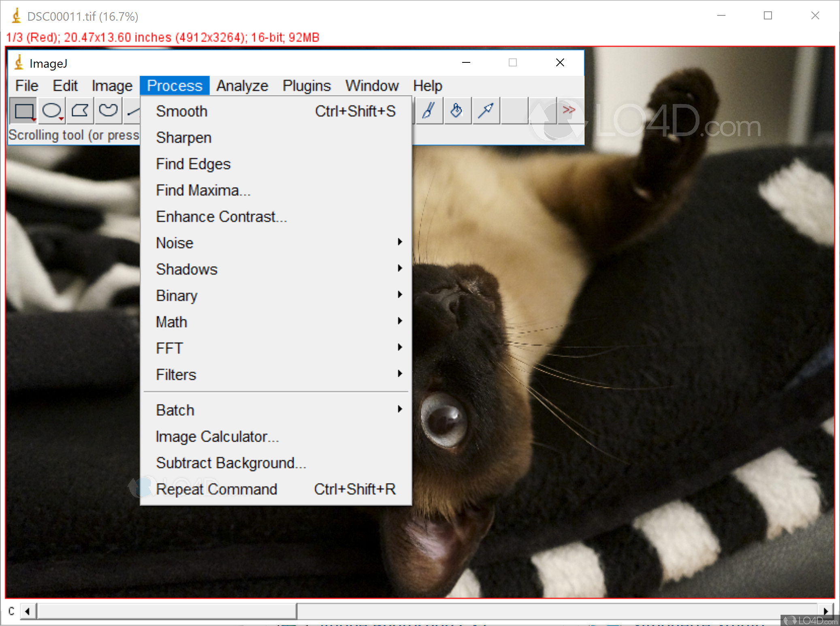The width and height of the screenshot is (840, 626).
Task: Click Find Edges command
Action: coord(193,164)
